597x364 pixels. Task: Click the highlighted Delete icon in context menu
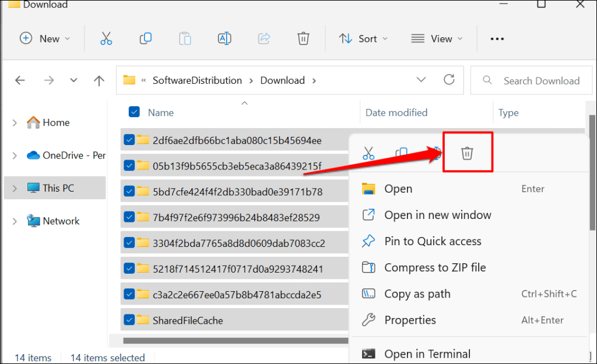pos(467,153)
